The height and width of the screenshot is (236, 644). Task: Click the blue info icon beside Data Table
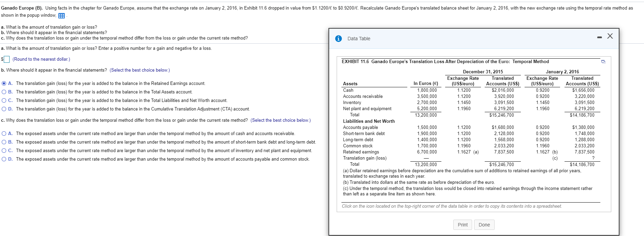click(338, 39)
